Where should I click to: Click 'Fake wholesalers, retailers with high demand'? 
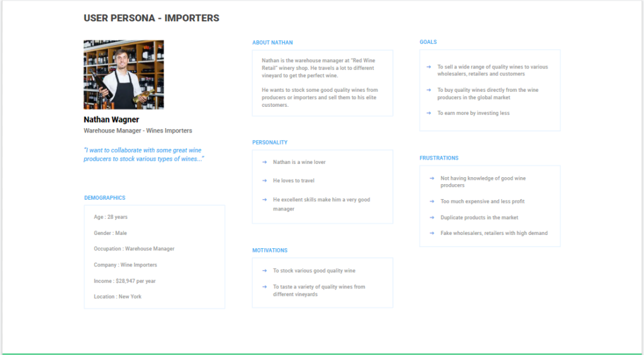(x=494, y=232)
